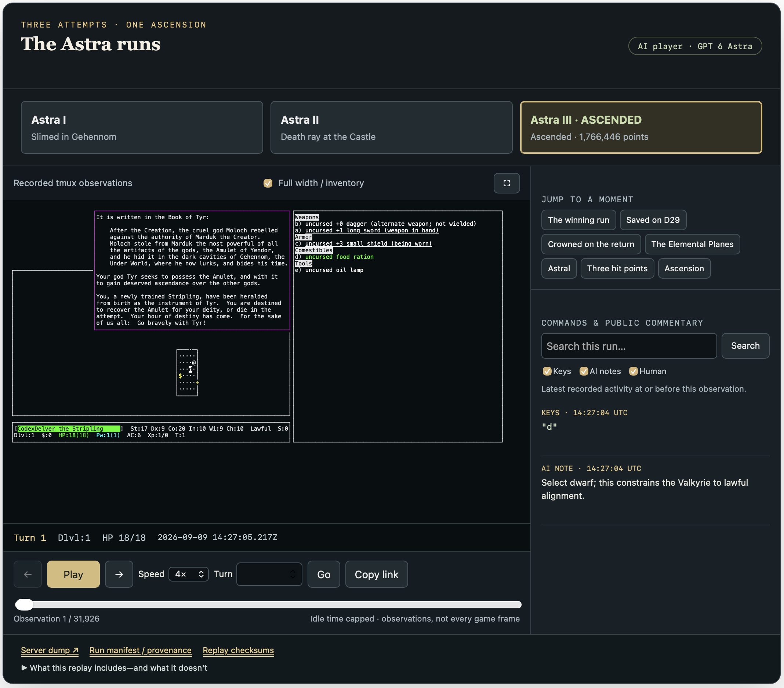Image resolution: width=784 pixels, height=688 pixels.
Task: Jump to 'The winning run'
Action: 578,220
